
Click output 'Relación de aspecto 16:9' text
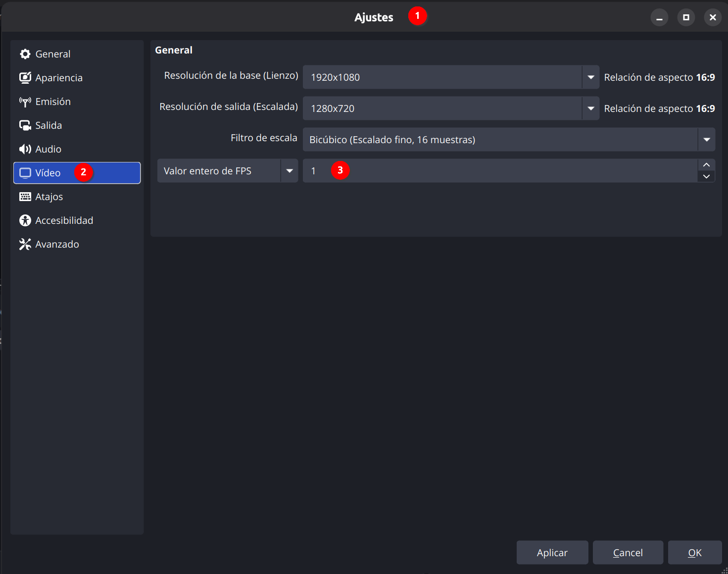[659, 108]
